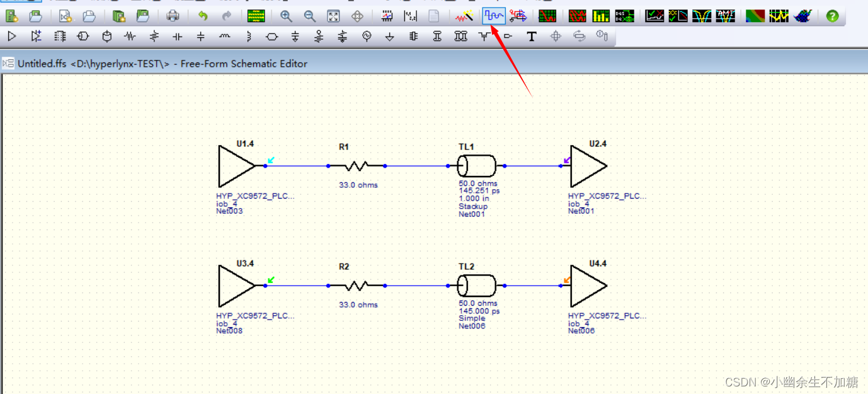Click the zoom in magnifier icon
868x394 pixels.
click(x=286, y=16)
